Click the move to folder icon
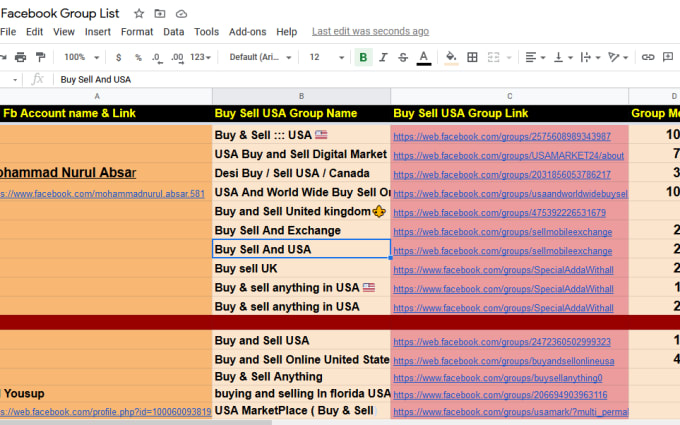The width and height of the screenshot is (680, 425). pyautogui.click(x=160, y=13)
